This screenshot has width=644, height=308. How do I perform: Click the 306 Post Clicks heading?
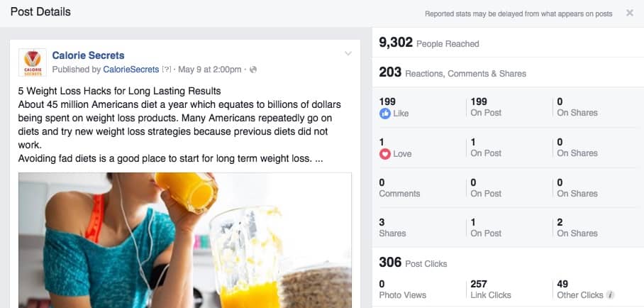pyautogui.click(x=413, y=263)
